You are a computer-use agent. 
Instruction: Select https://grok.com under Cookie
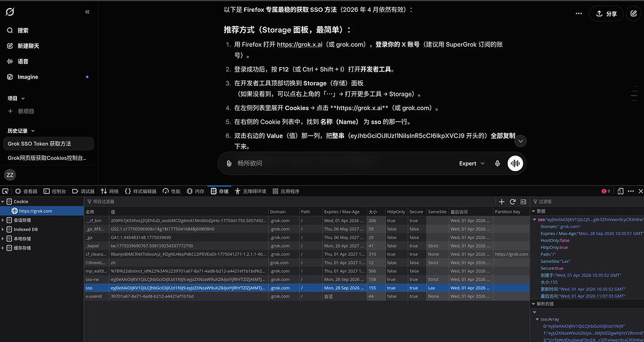pyautogui.click(x=42, y=211)
